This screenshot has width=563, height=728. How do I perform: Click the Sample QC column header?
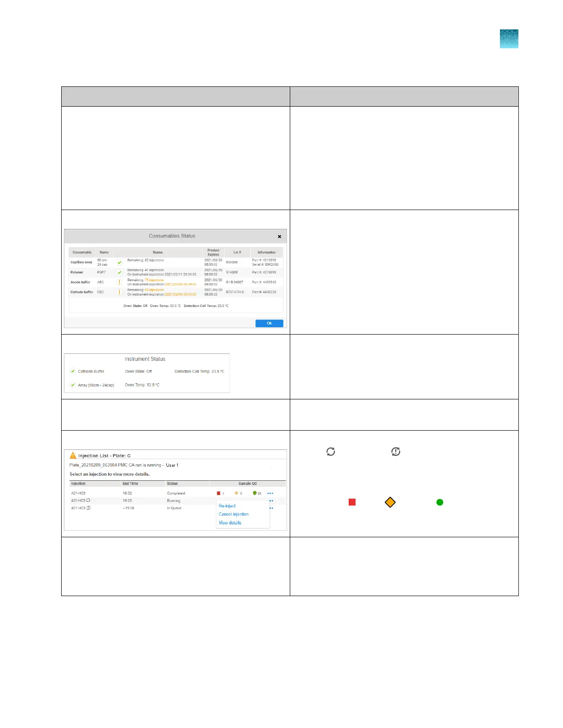[x=248, y=483]
